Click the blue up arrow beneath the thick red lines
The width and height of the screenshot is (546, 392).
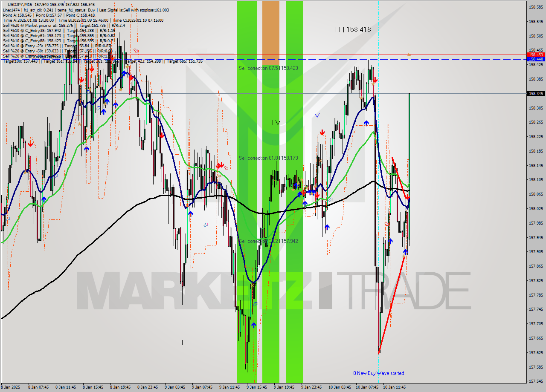pos(405,252)
